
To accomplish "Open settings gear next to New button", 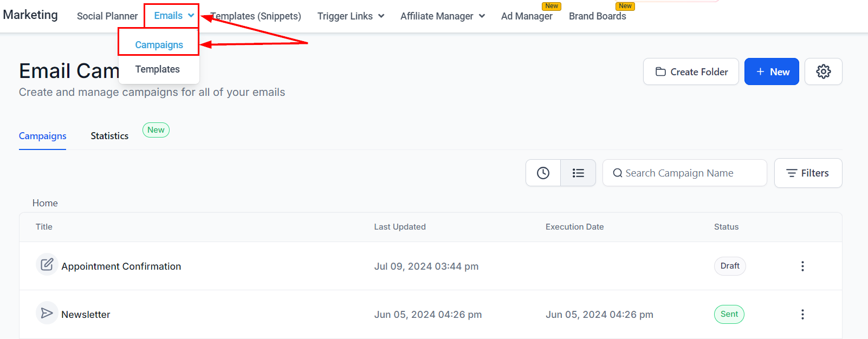I will coord(823,71).
